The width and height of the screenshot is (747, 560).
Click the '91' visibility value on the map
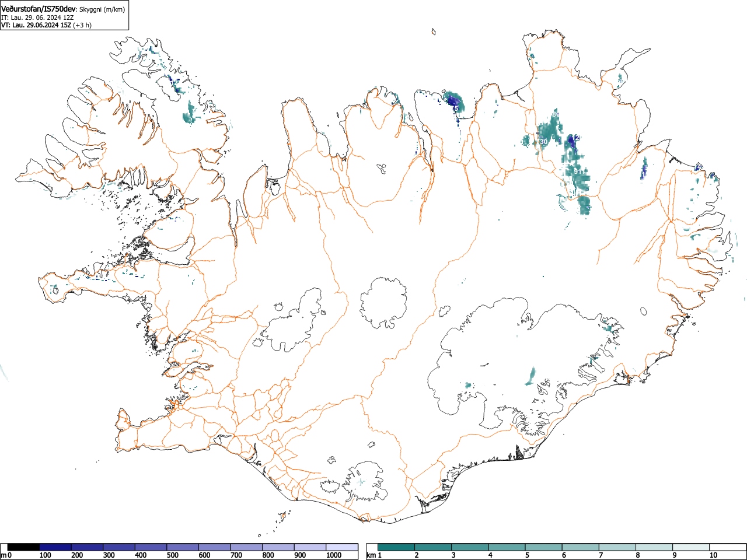[x=577, y=171]
